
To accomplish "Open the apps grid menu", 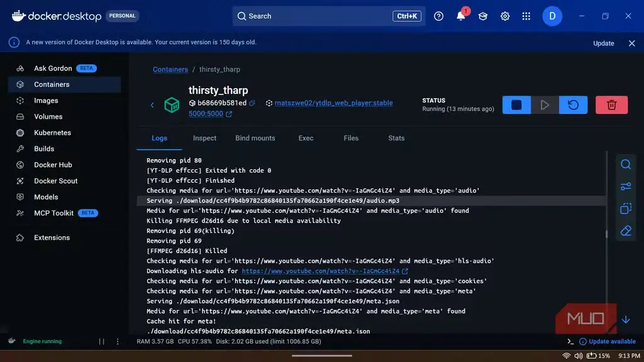I will pyautogui.click(x=526, y=16).
